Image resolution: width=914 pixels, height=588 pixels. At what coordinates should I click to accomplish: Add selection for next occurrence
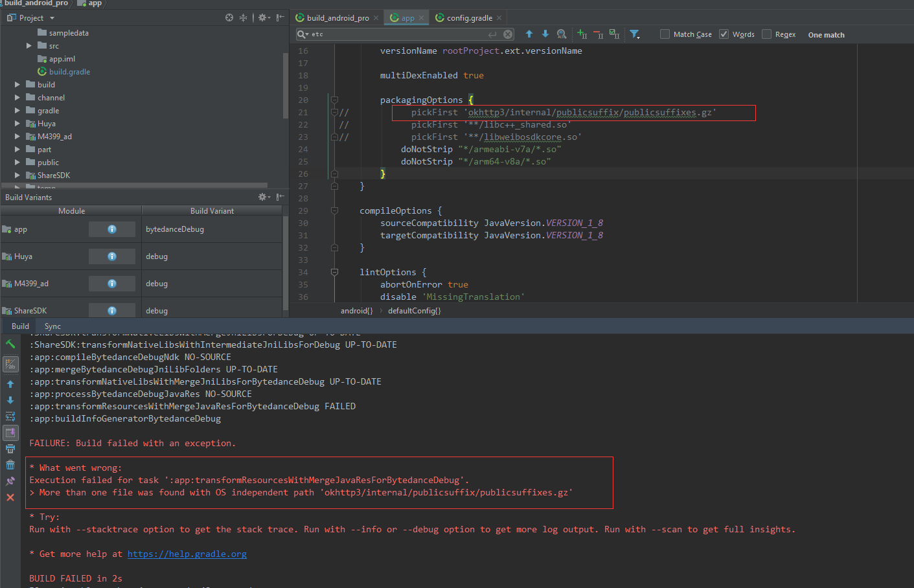(x=582, y=34)
